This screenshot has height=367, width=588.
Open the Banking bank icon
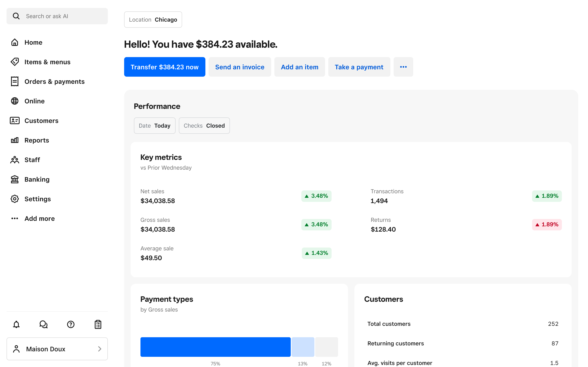[x=14, y=179]
